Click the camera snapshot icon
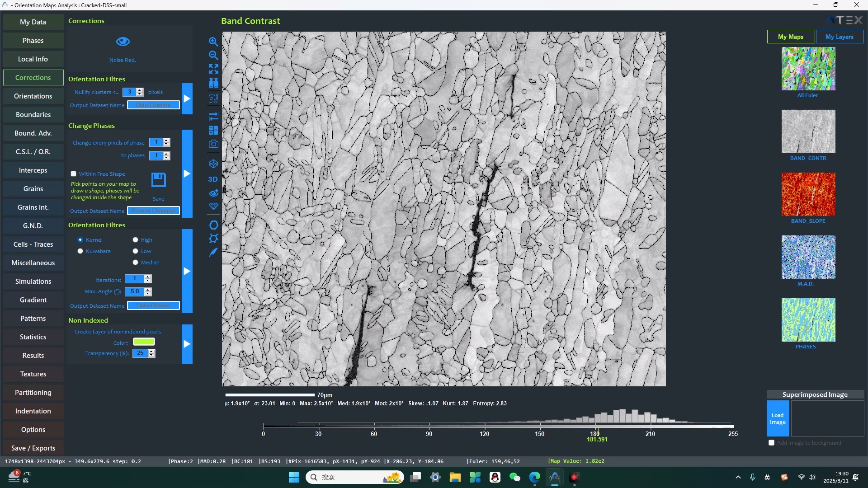Screen dimensions: 868x488 [213, 144]
